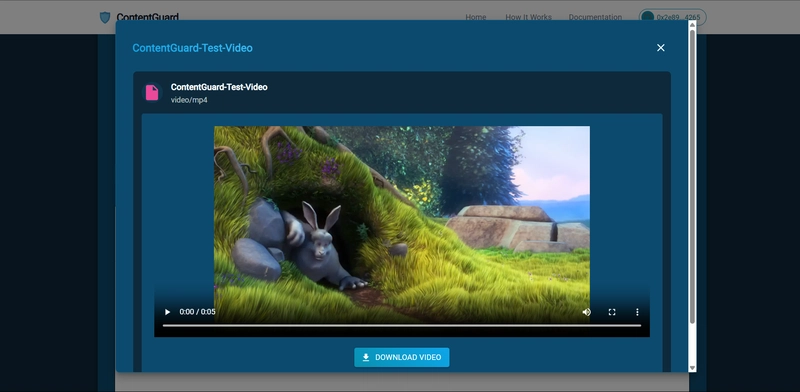Open the Home page link
Screen dimensions: 800x392
[476, 17]
